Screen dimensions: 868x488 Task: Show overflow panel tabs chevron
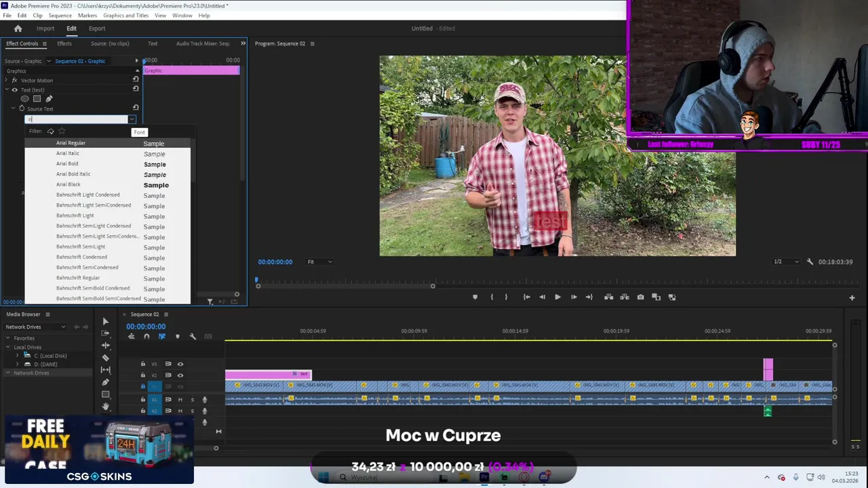point(243,43)
